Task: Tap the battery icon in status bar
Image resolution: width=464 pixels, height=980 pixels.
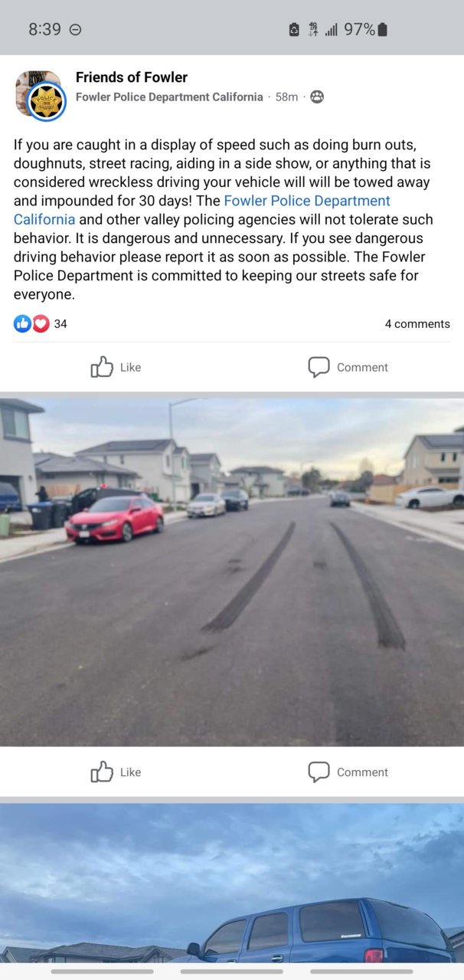Action: click(x=383, y=29)
